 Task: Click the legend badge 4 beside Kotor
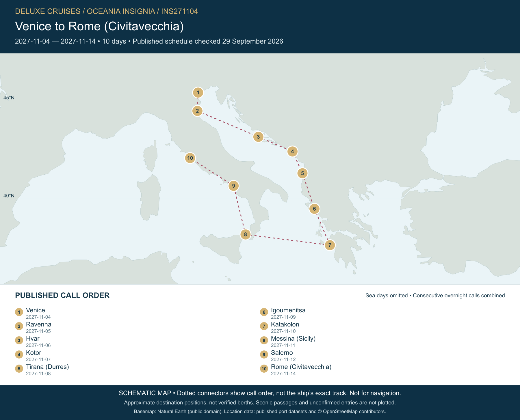coord(19,354)
